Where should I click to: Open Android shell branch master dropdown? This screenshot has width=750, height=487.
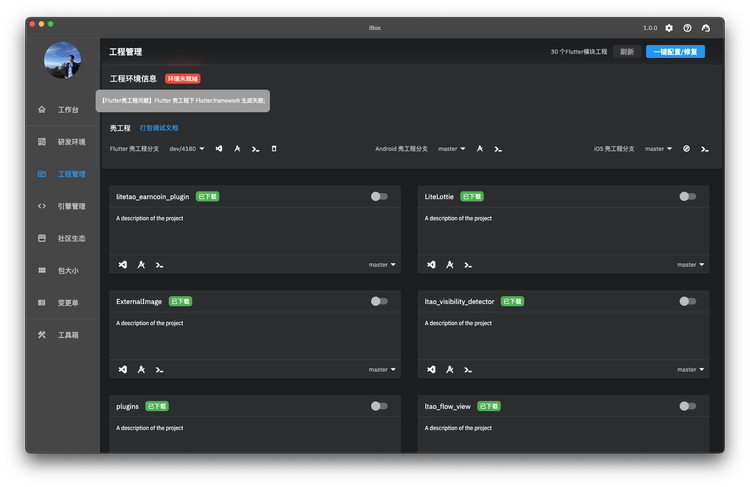tap(452, 149)
